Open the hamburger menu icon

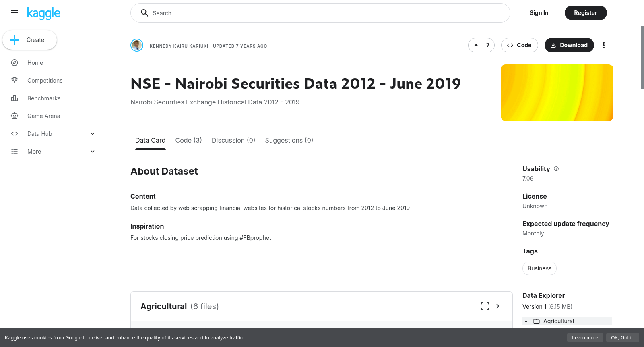coord(14,13)
